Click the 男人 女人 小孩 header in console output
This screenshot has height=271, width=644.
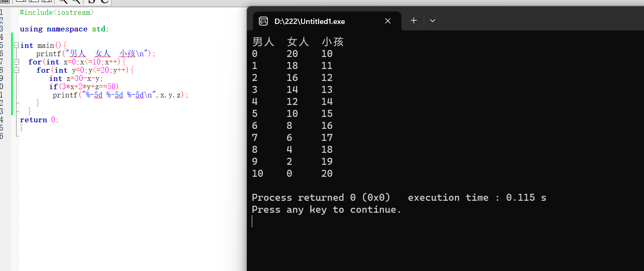298,42
